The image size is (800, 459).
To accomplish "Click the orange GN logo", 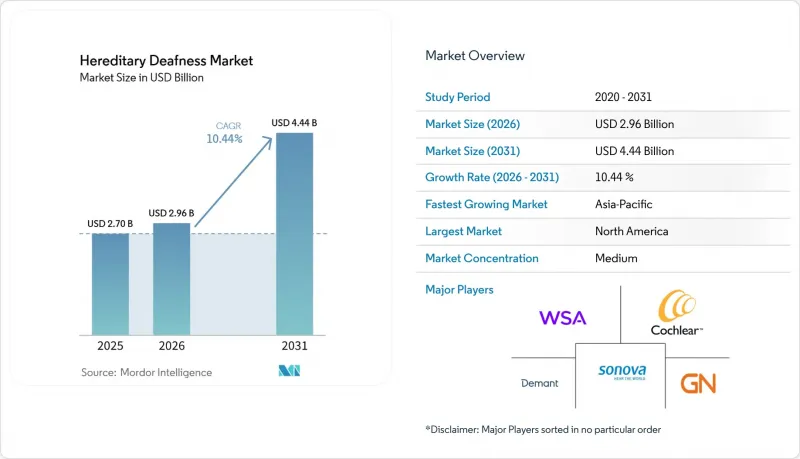I will click(x=698, y=384).
